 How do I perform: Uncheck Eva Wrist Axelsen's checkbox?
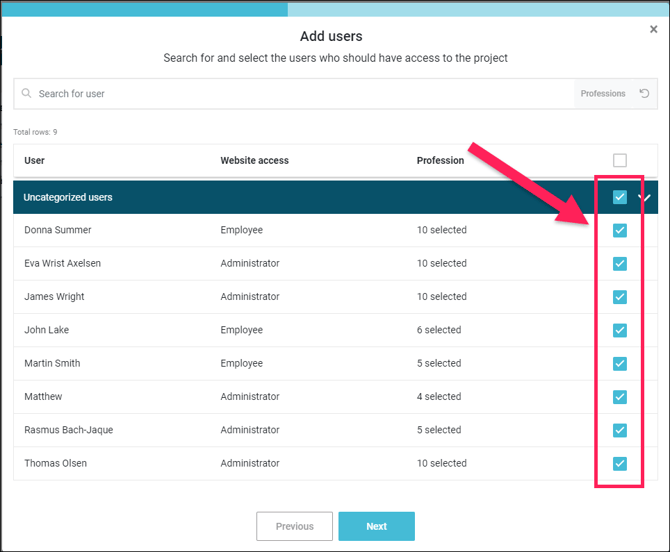pos(620,264)
